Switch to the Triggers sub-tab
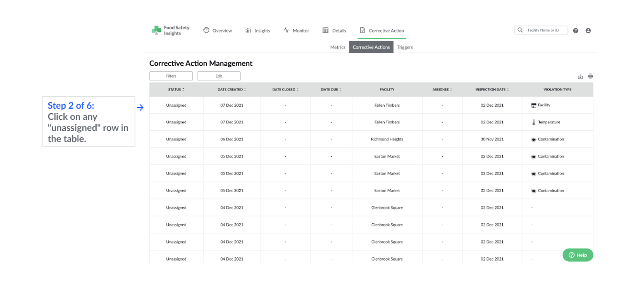Viewport: 644px width, 299px height. coord(405,47)
